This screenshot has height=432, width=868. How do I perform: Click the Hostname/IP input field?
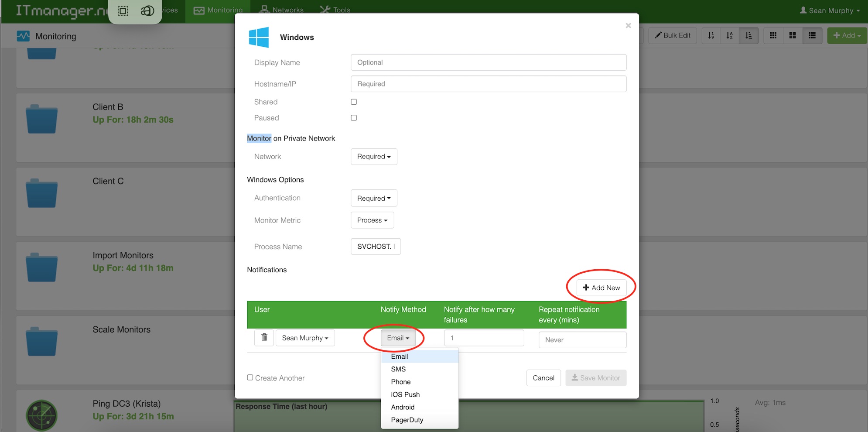(488, 83)
